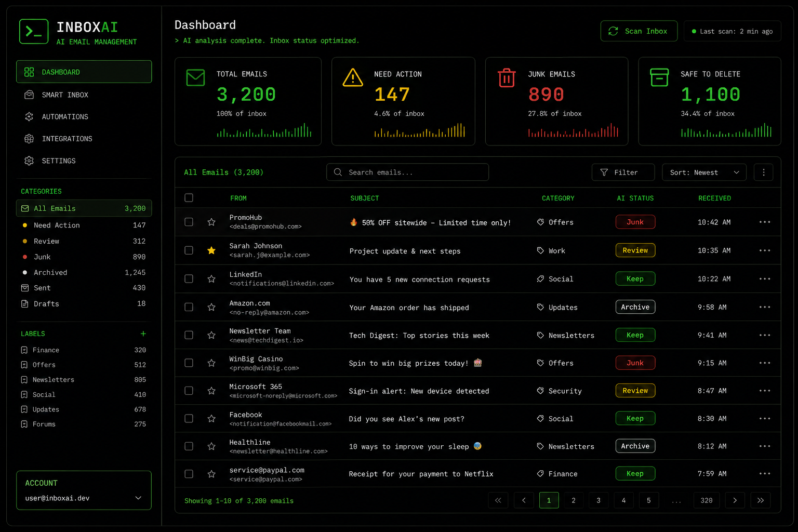This screenshot has width=798, height=532.
Task: Open the 'Project update & next steps' email
Action: coord(405,251)
